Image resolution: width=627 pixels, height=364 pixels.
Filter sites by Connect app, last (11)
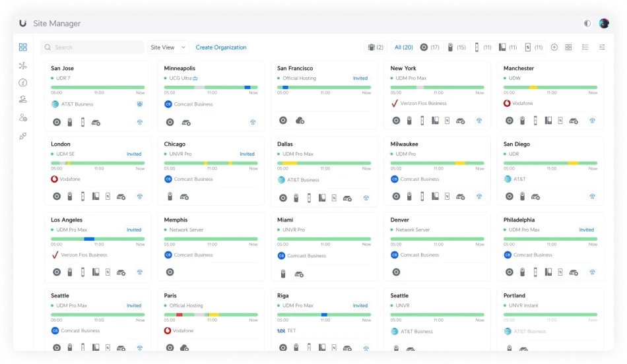[534, 47]
